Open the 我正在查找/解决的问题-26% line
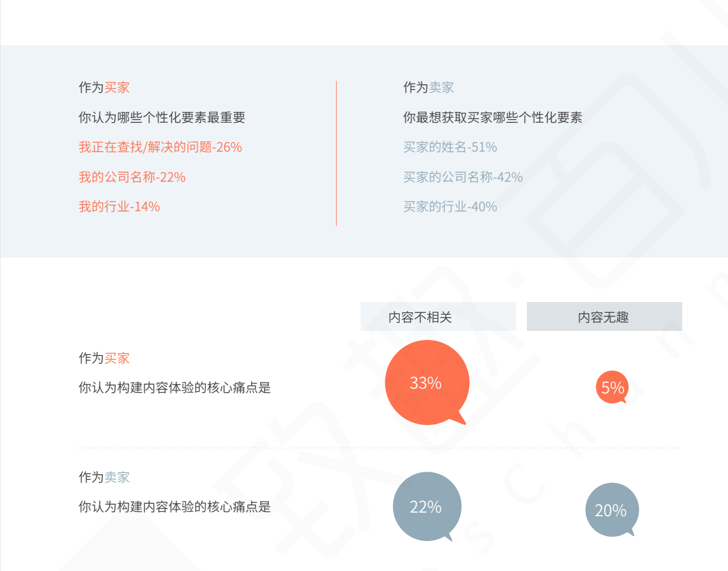 coord(160,147)
